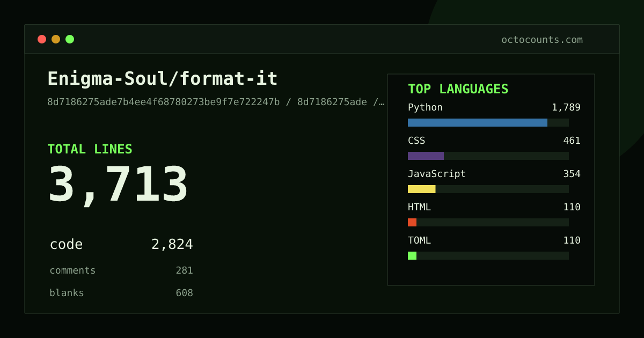The height and width of the screenshot is (338, 644).
Task: Click the green TOML progress bar
Action: point(412,255)
